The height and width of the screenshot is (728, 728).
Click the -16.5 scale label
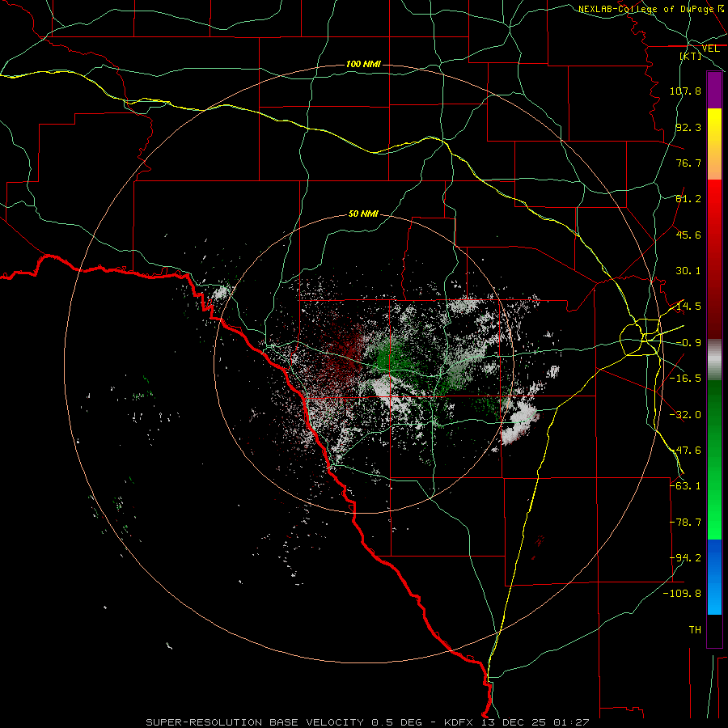tap(685, 379)
